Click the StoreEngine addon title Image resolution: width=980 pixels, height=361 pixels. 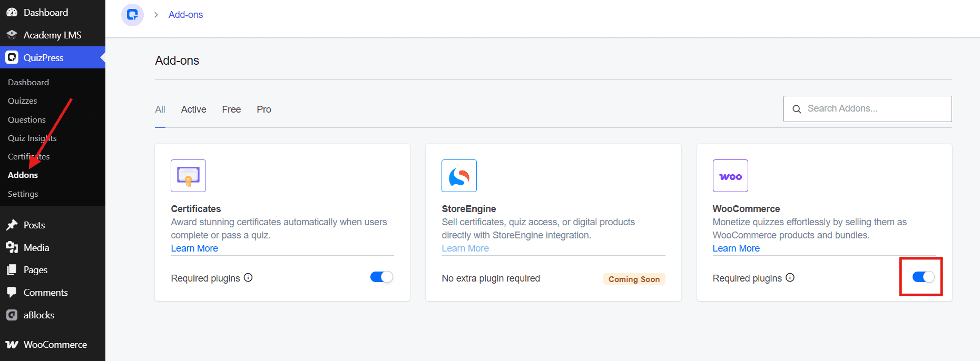pos(469,209)
